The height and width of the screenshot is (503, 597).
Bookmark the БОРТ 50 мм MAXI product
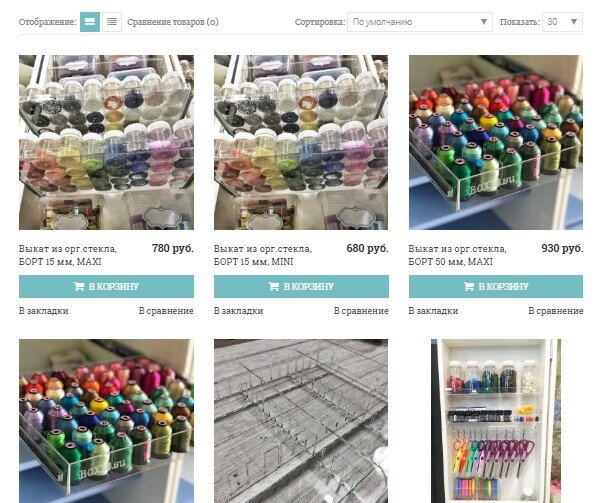point(433,311)
